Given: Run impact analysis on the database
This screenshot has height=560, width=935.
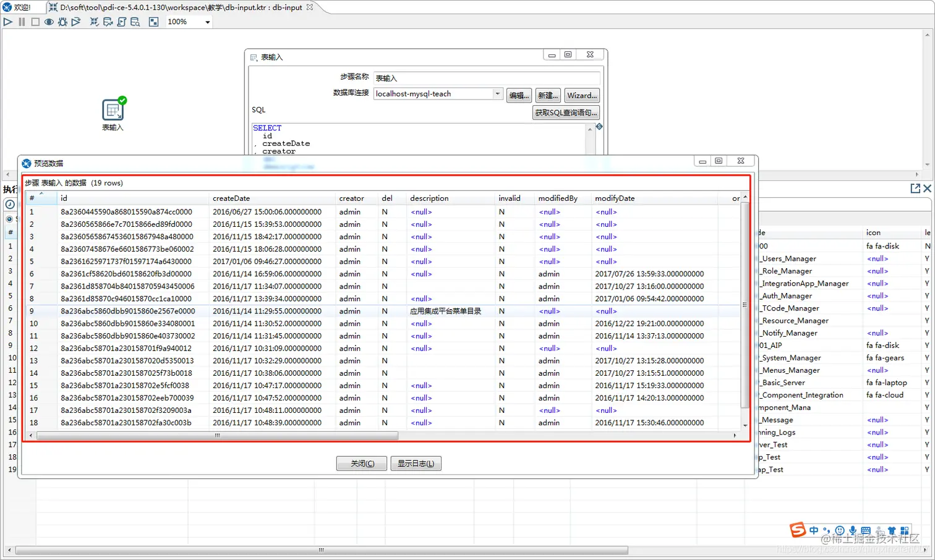Looking at the screenshot, I should [108, 22].
